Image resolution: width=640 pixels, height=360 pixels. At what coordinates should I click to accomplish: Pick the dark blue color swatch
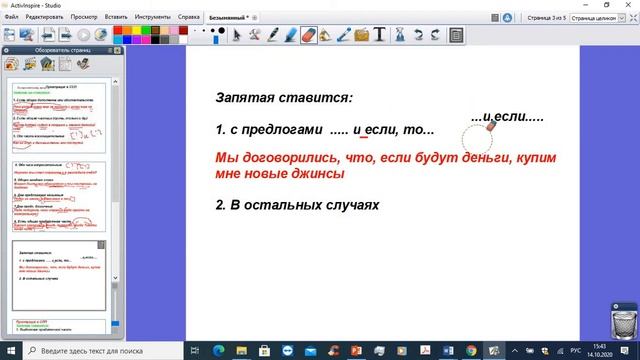[127, 40]
